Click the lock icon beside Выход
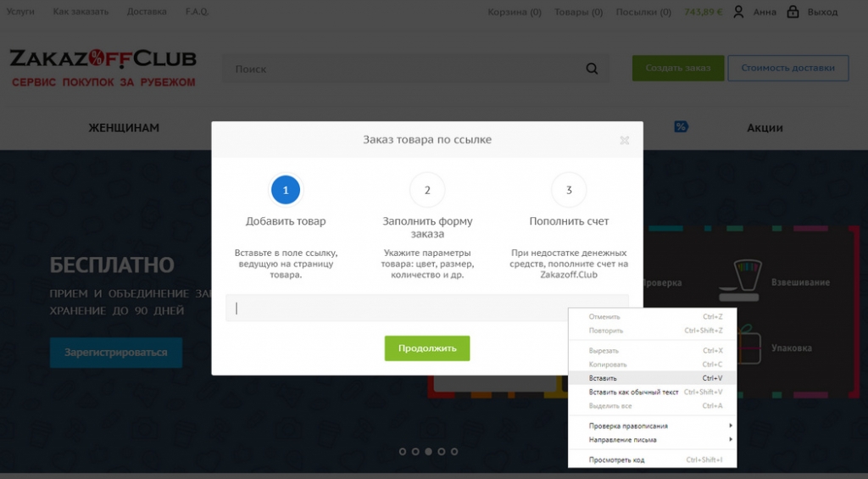868x479 pixels. coord(793,12)
